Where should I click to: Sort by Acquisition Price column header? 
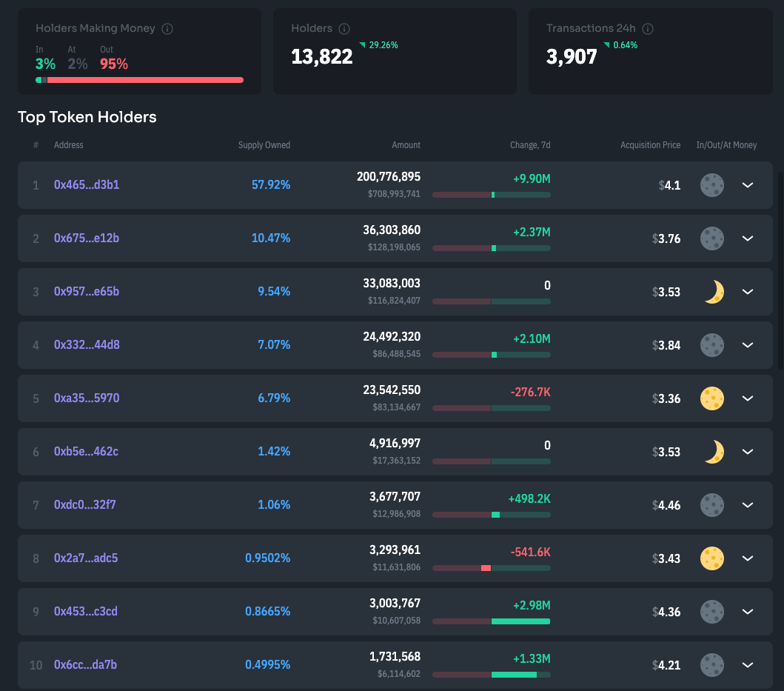tap(650, 145)
